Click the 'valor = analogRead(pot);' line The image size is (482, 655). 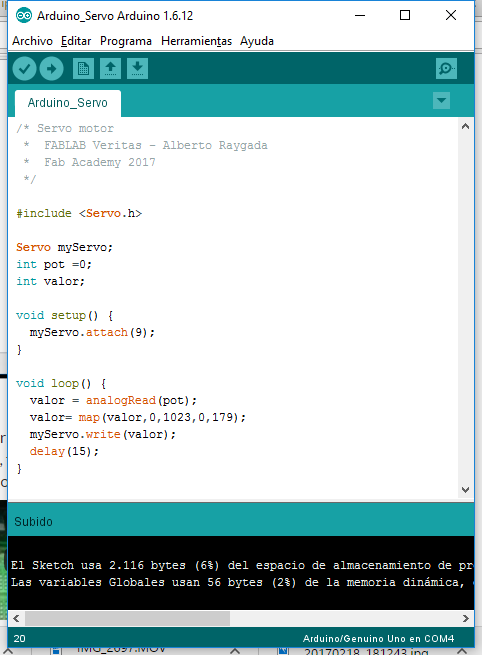click(113, 401)
